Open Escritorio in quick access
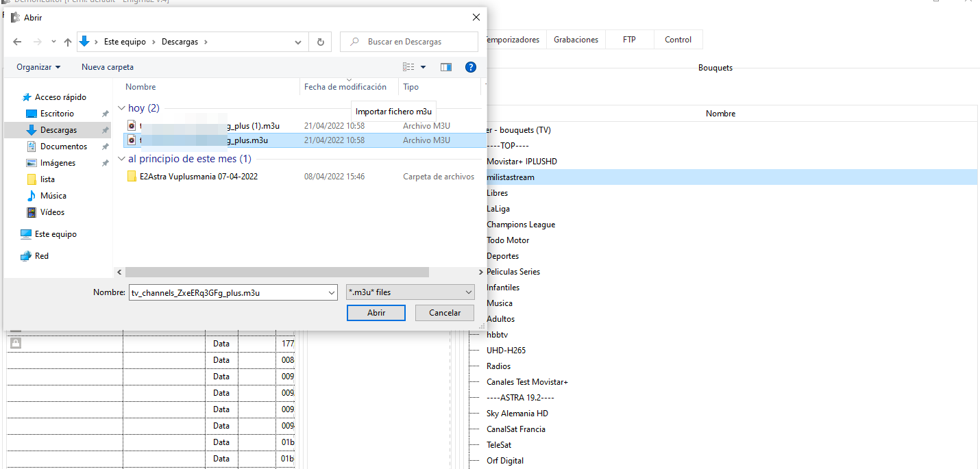Viewport: 980px width, 469px height. [x=57, y=114]
